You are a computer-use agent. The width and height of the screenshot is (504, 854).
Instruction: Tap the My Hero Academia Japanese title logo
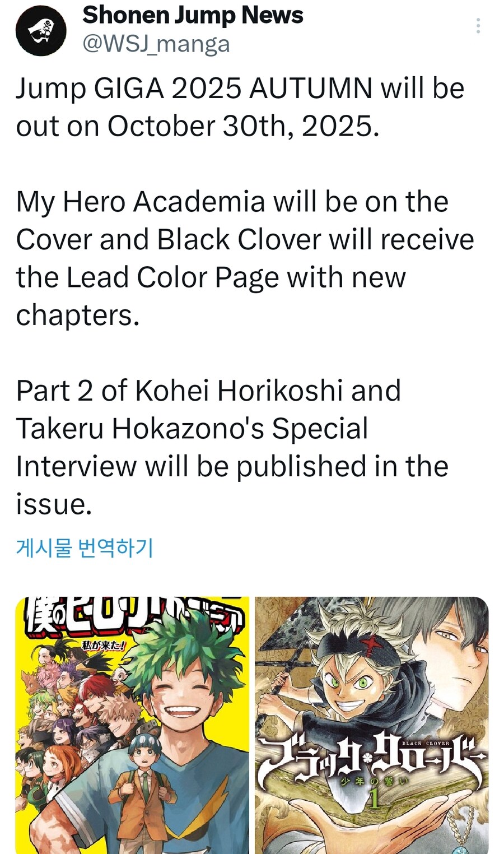pyautogui.click(x=132, y=614)
